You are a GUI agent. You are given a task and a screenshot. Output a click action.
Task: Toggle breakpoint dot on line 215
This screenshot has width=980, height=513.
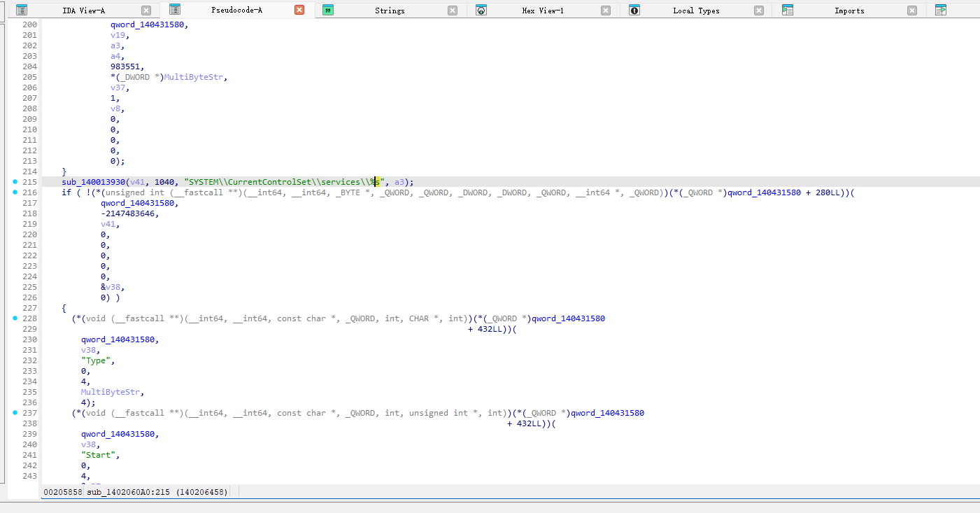(x=15, y=182)
